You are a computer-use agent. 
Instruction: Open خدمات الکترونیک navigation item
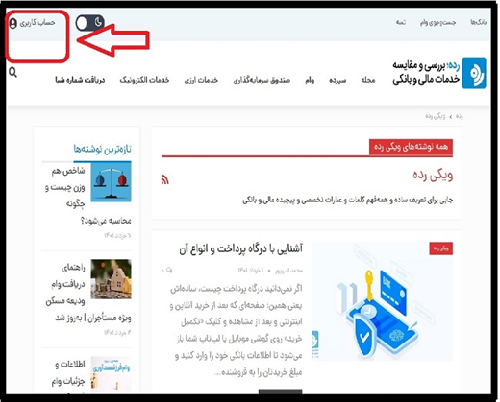(144, 80)
